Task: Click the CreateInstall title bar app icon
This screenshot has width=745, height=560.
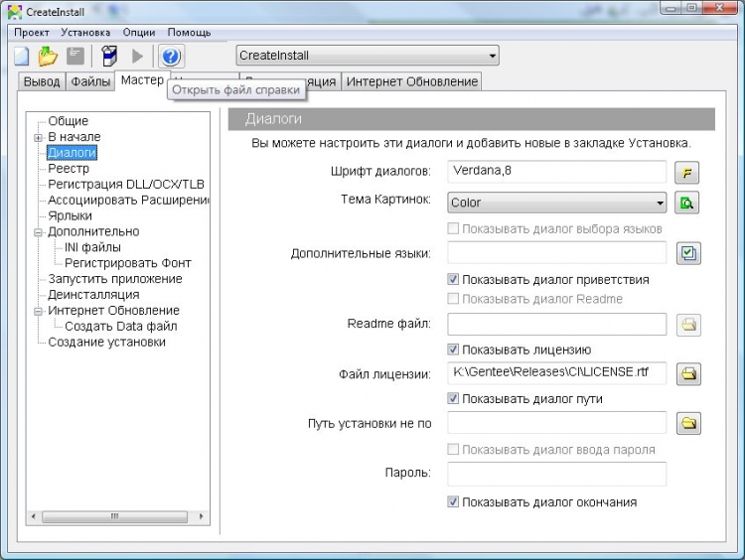Action: coord(15,12)
